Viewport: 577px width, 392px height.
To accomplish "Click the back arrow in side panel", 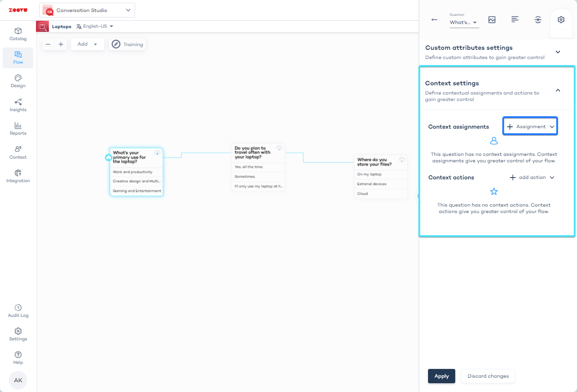I will click(x=434, y=20).
